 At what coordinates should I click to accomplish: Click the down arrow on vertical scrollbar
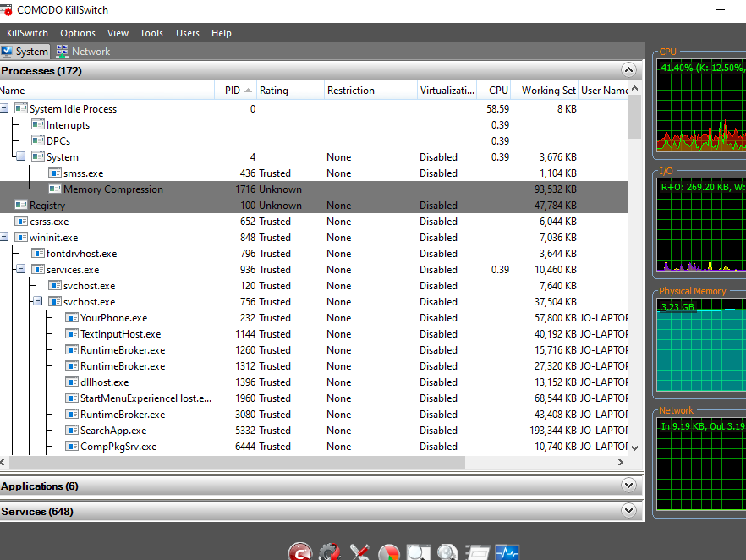[634, 447]
